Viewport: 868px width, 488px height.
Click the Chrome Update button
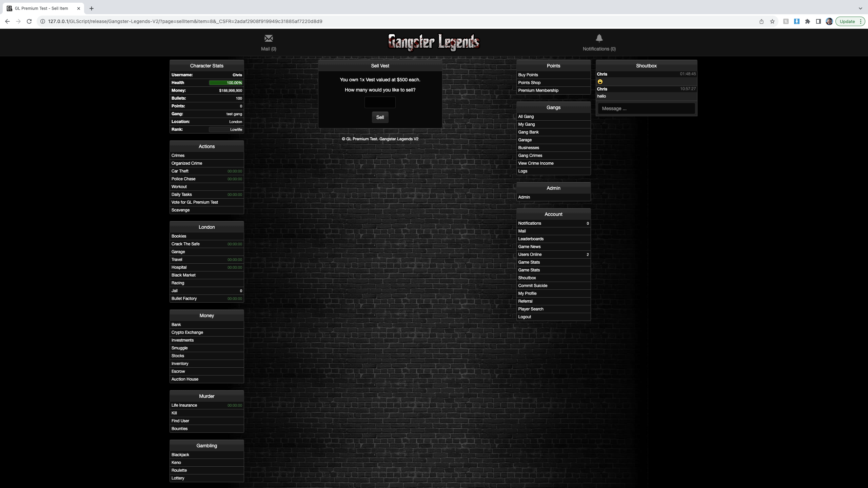pyautogui.click(x=847, y=21)
